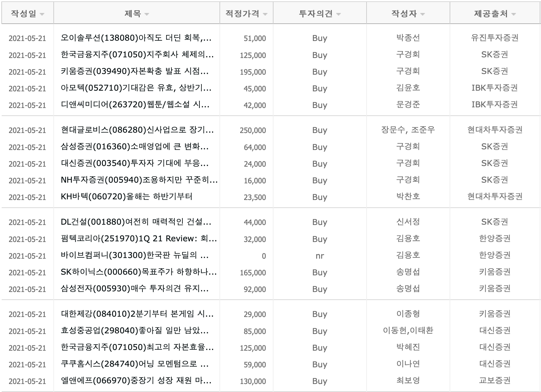This screenshot has height=392, width=541.
Task: Open sort dropdown arrow on 제공출처 column
Action: coord(513,14)
